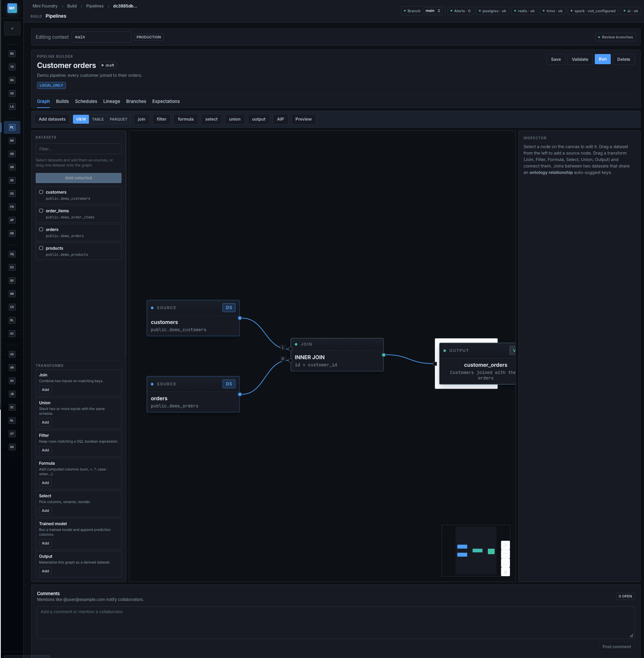Open the WS sidebar module
Screen dimensions: 644x658
pyautogui.click(x=12, y=54)
